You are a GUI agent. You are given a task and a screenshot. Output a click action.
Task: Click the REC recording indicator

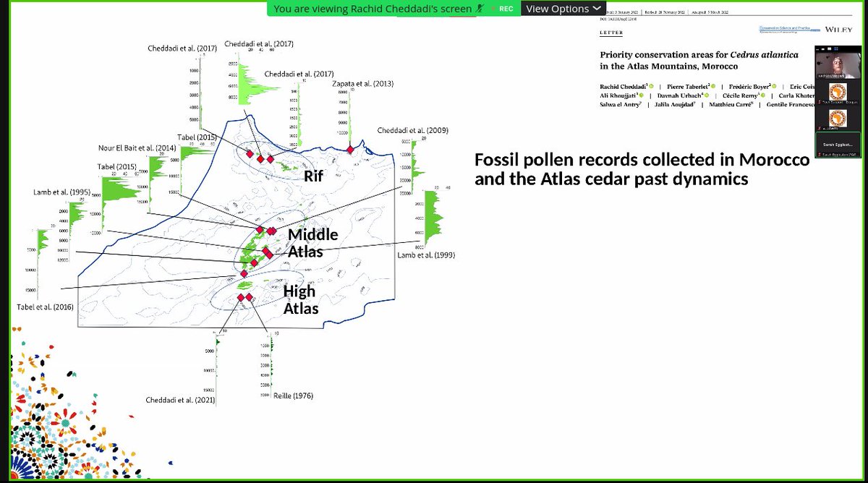tap(501, 9)
